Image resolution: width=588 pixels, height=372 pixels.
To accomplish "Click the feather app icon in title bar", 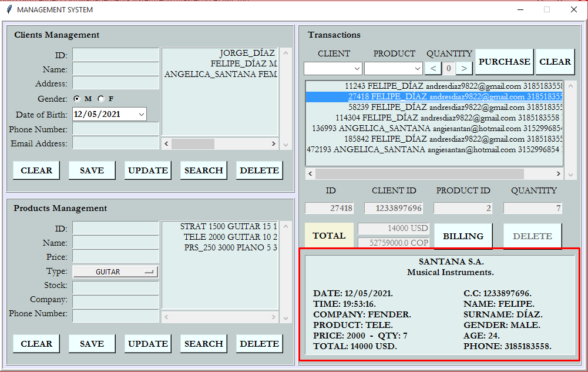I will point(9,9).
